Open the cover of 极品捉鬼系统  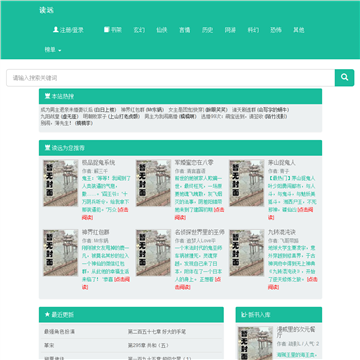[60, 183]
